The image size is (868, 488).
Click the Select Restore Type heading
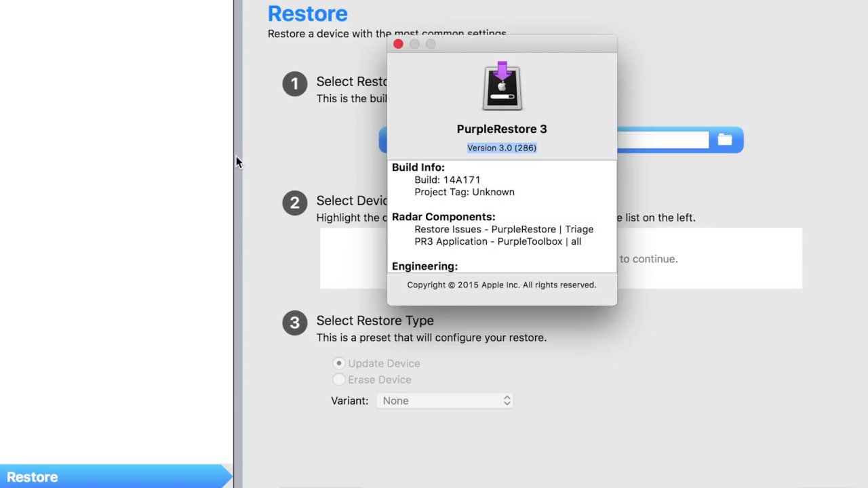coord(375,320)
